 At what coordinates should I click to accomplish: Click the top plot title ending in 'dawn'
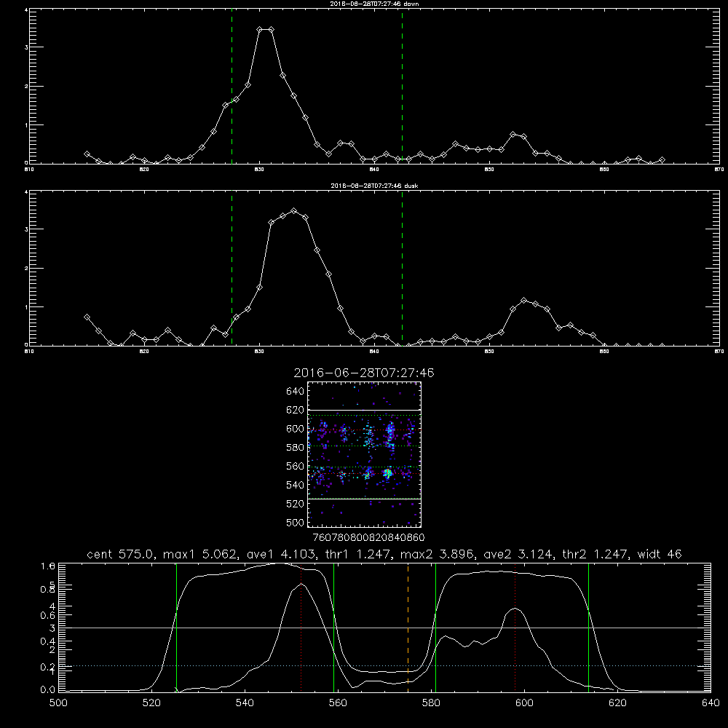pyautogui.click(x=374, y=4)
